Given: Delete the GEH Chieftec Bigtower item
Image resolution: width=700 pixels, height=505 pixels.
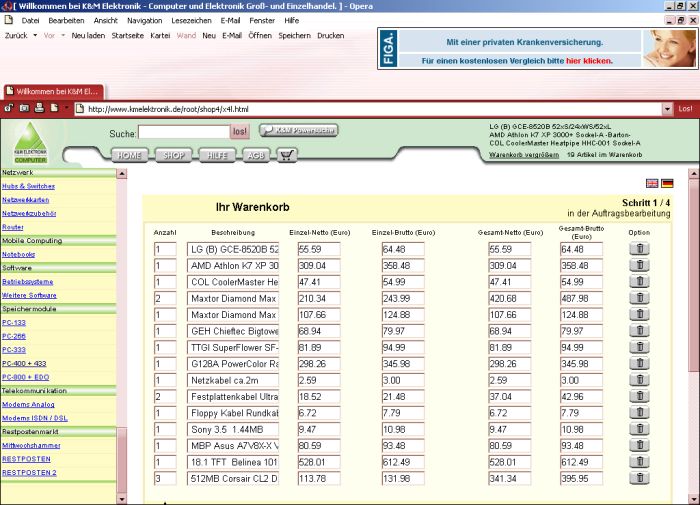Looking at the screenshot, I should (x=639, y=330).
